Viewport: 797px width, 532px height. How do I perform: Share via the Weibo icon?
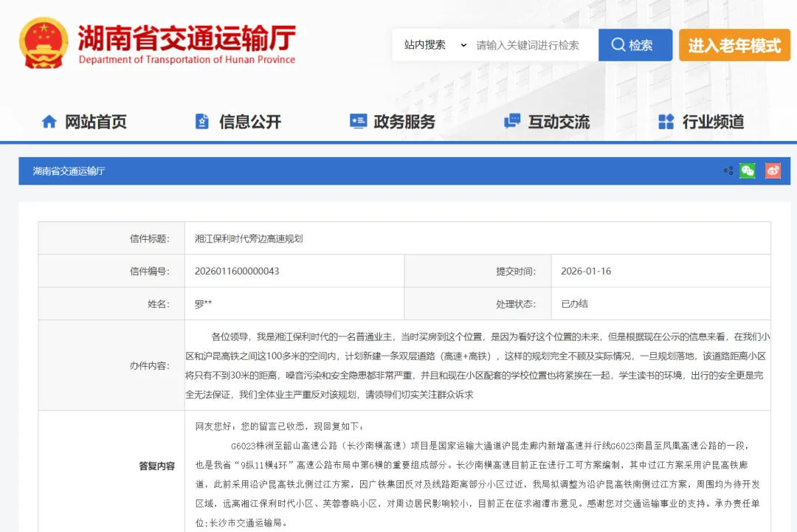[773, 170]
